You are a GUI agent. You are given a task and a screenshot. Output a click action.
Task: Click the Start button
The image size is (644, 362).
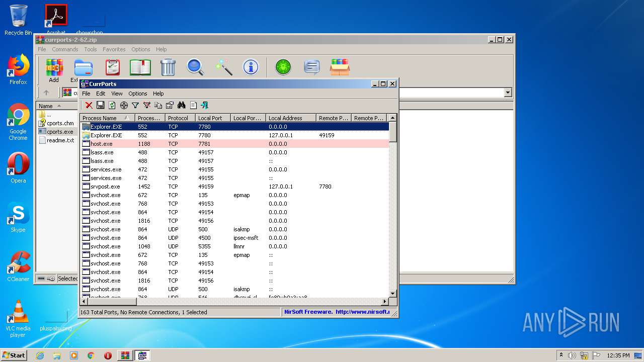click(x=14, y=355)
